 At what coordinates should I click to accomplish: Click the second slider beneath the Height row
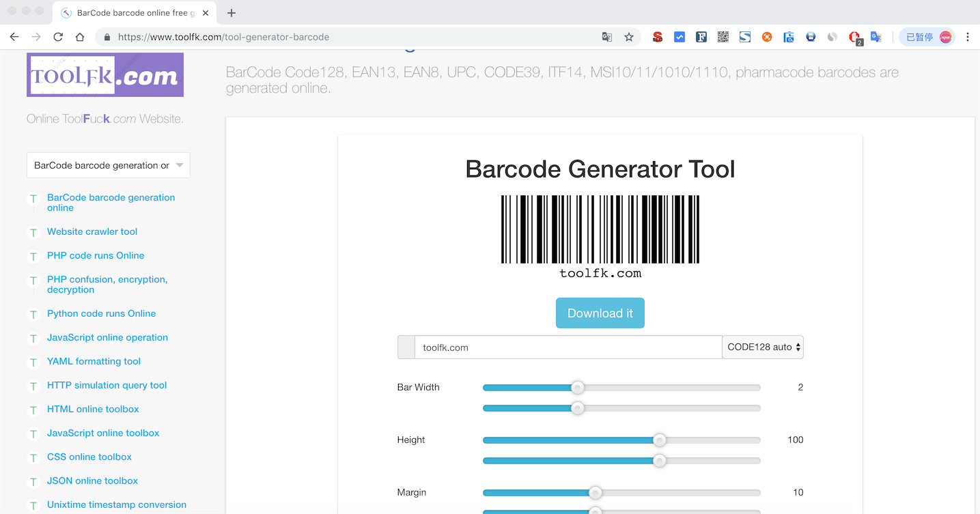click(x=621, y=461)
